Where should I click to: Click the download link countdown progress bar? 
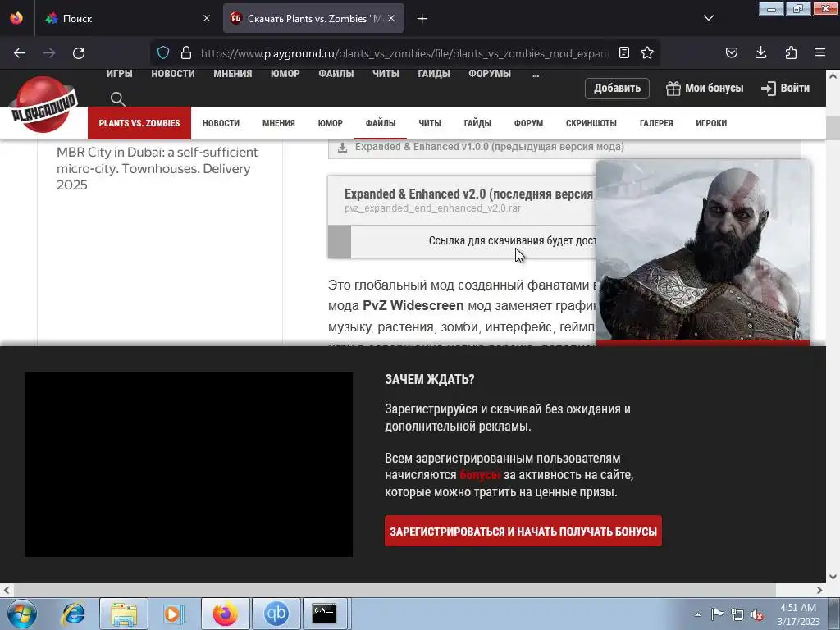tap(463, 242)
